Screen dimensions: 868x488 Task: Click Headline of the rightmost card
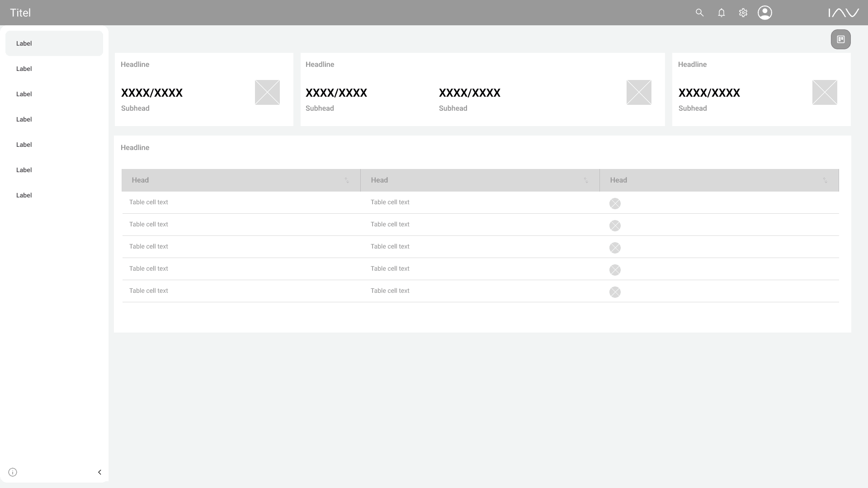pyautogui.click(x=692, y=65)
